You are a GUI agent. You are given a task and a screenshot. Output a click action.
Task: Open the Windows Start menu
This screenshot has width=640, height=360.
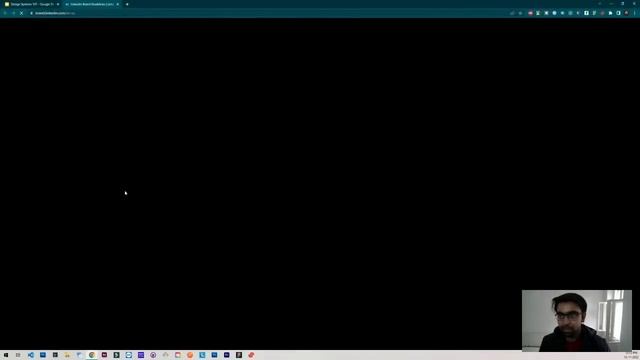click(x=6, y=355)
